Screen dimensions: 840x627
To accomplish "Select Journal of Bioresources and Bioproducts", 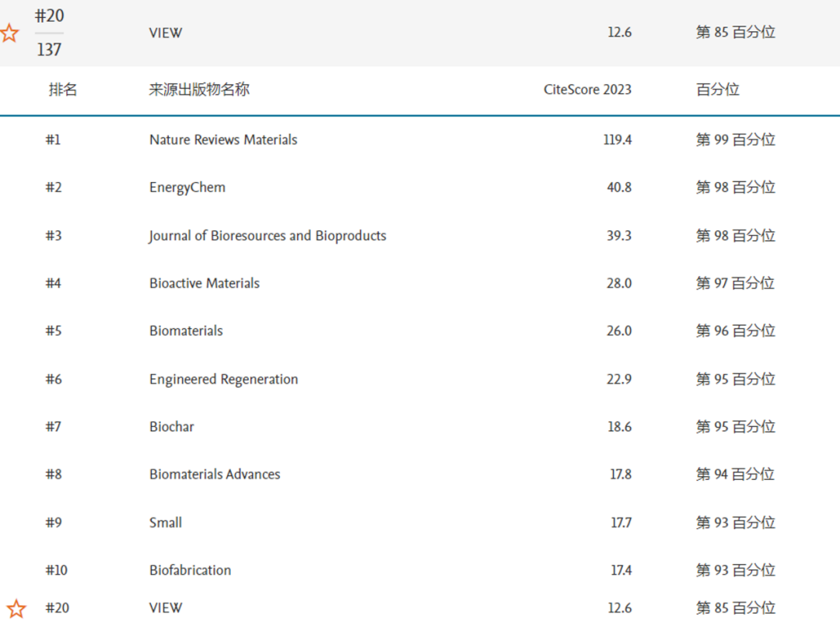I will coord(268,236).
